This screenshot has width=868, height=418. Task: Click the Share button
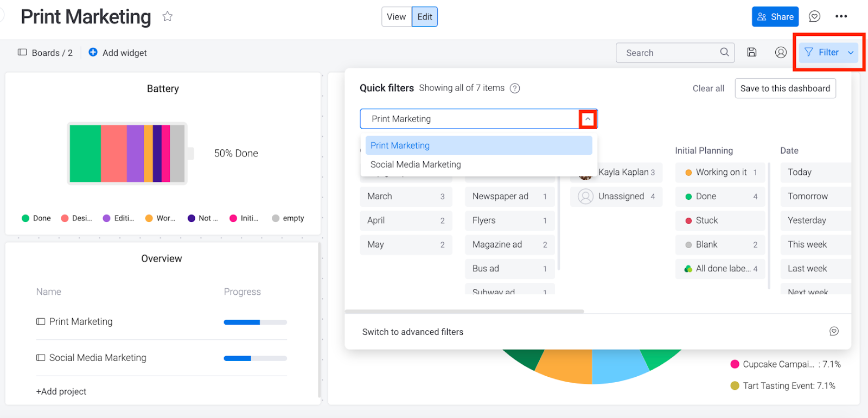coord(775,17)
